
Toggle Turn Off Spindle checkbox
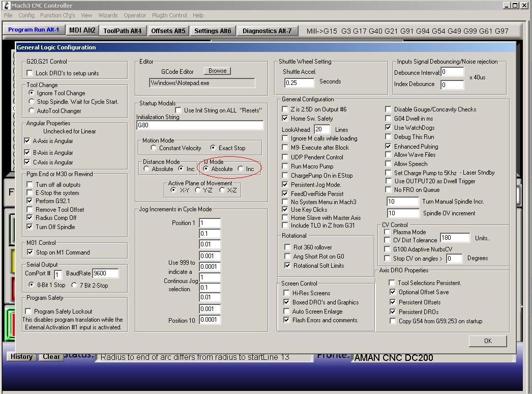click(x=30, y=227)
